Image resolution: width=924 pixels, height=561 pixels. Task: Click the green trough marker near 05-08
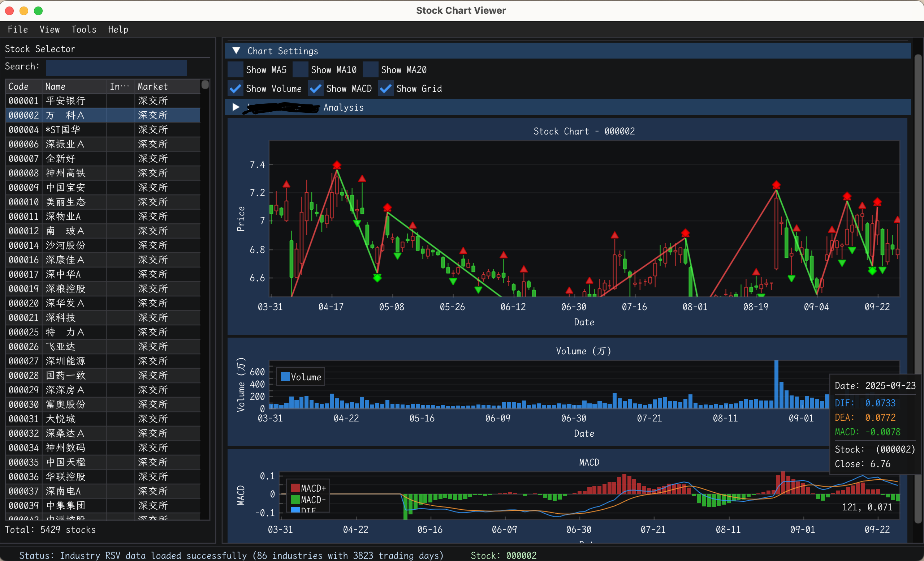[x=377, y=278]
